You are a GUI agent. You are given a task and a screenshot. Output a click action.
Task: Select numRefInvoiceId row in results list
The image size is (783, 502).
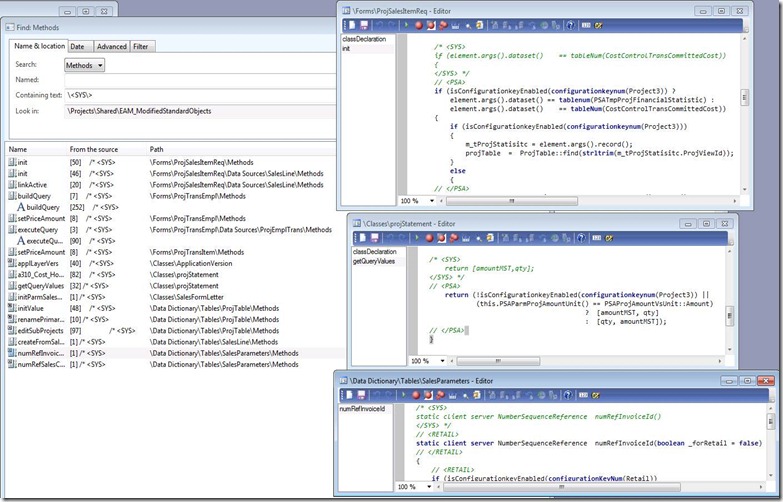click(x=39, y=353)
